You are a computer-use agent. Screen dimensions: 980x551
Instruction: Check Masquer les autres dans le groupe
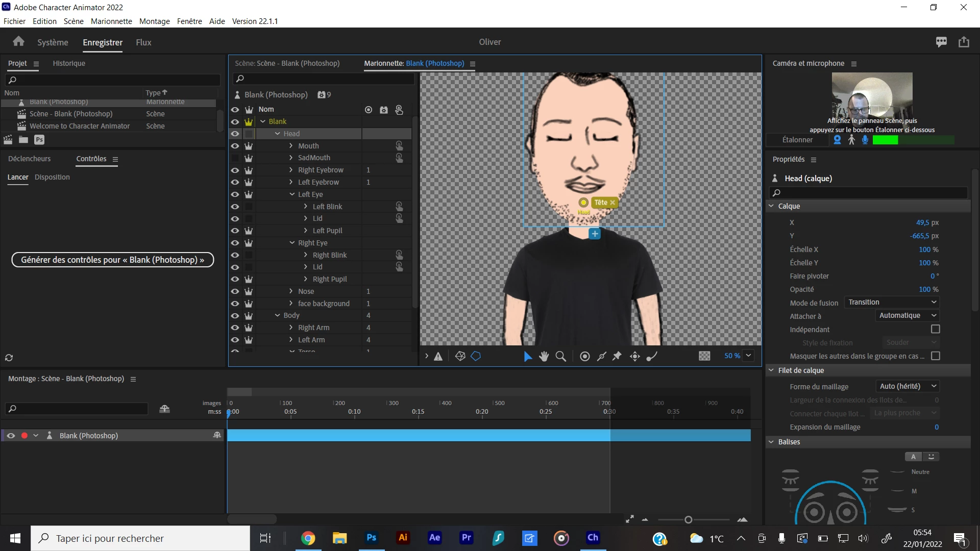[935, 356]
